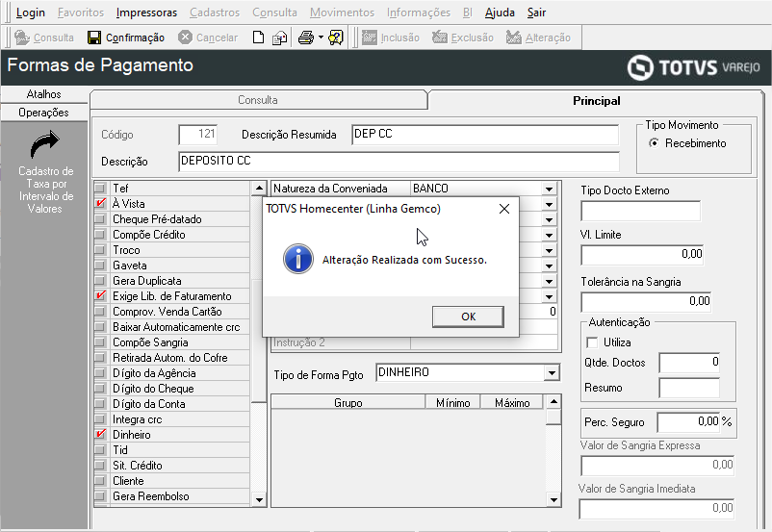
Task: Click the help search toolbar icon
Action: pyautogui.click(x=336, y=38)
